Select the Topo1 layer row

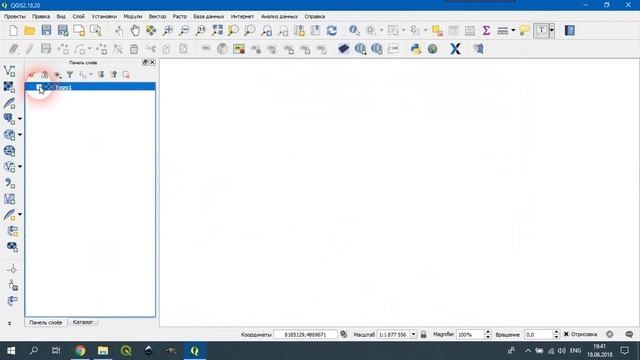[x=90, y=87]
